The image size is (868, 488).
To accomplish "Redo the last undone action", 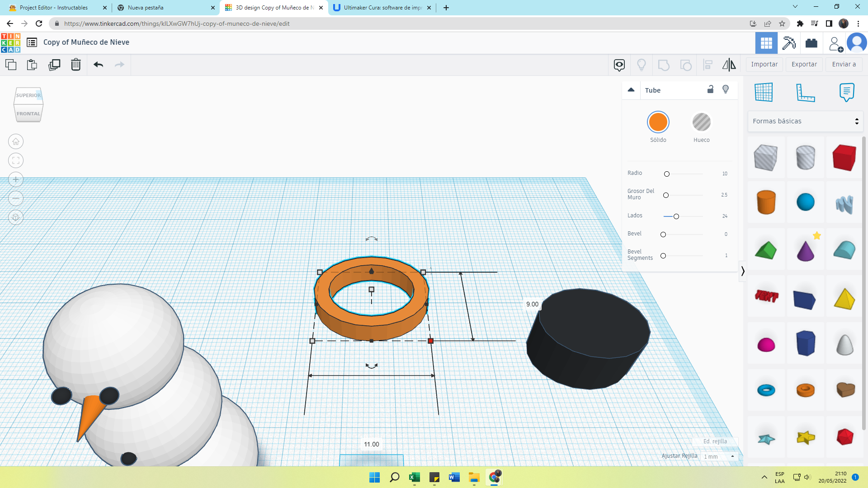I will tap(119, 65).
